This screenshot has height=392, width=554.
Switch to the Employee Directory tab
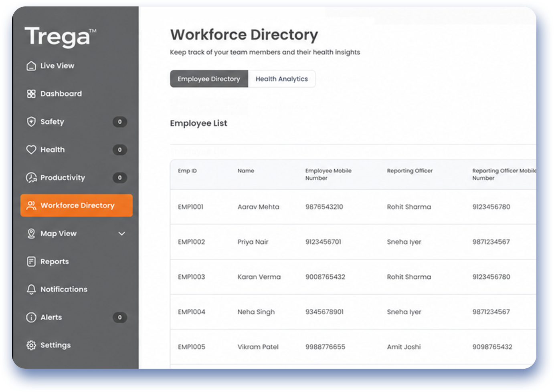pos(209,79)
